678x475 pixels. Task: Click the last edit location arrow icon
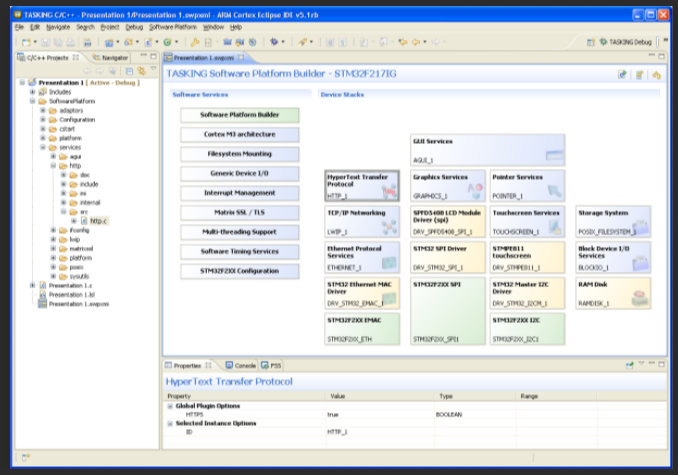tap(403, 42)
